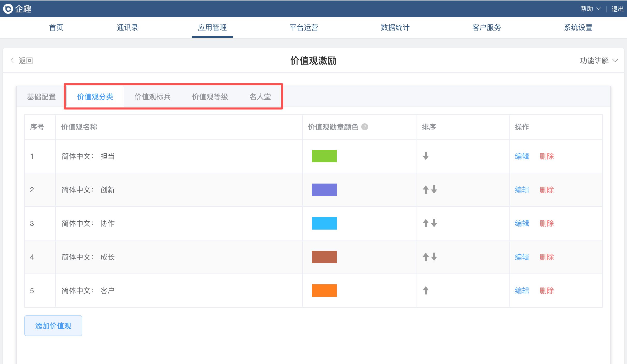
Task: Open 数据统计 navigation item
Action: tap(395, 27)
